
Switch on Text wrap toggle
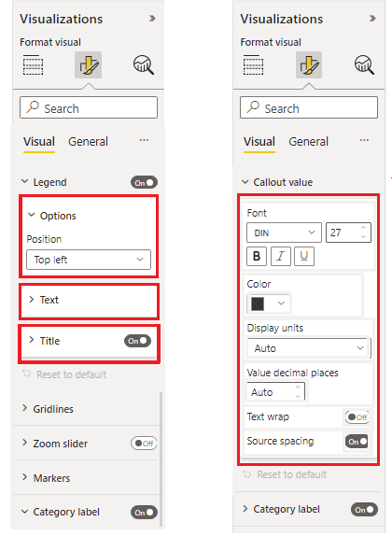[x=357, y=417]
